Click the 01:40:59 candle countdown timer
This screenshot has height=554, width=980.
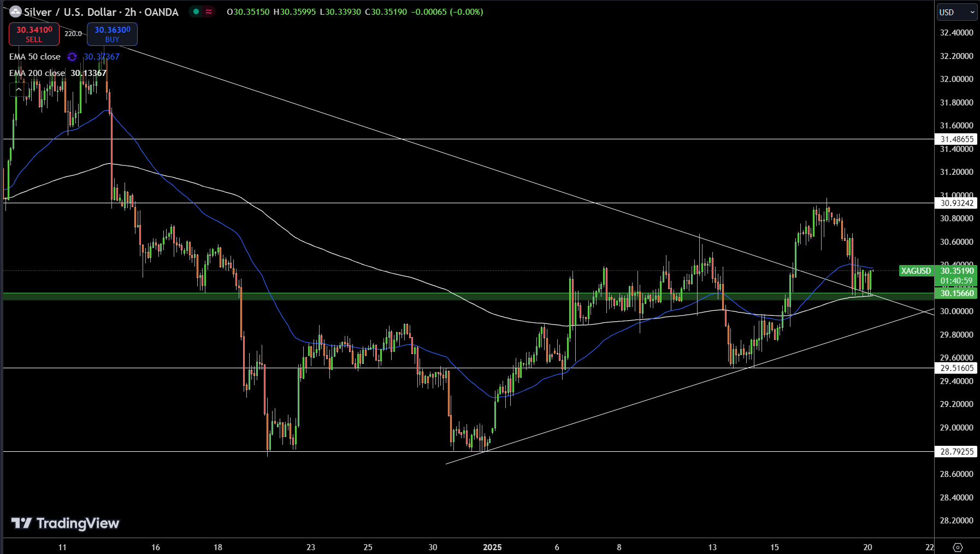point(957,281)
